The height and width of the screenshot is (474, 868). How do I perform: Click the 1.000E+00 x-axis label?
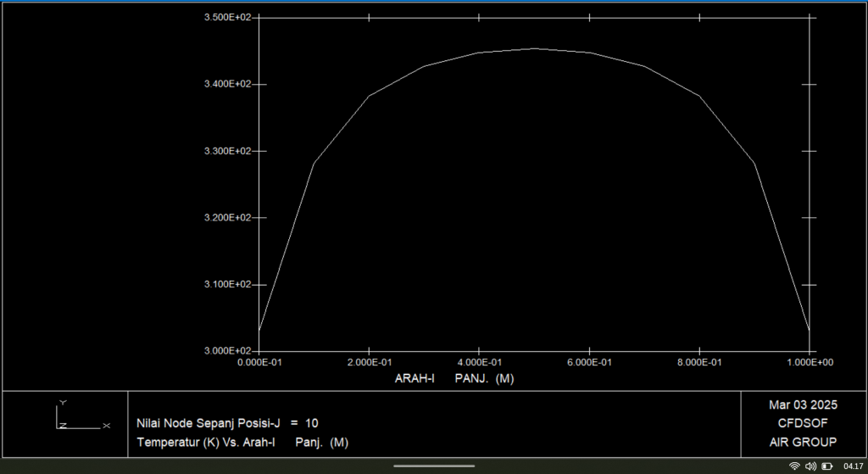click(810, 363)
